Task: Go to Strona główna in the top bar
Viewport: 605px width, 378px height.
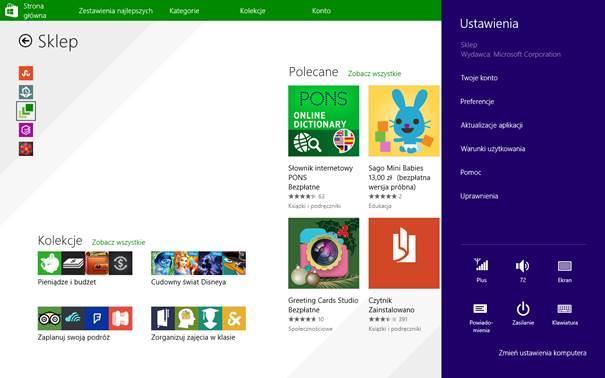Action: (x=35, y=11)
